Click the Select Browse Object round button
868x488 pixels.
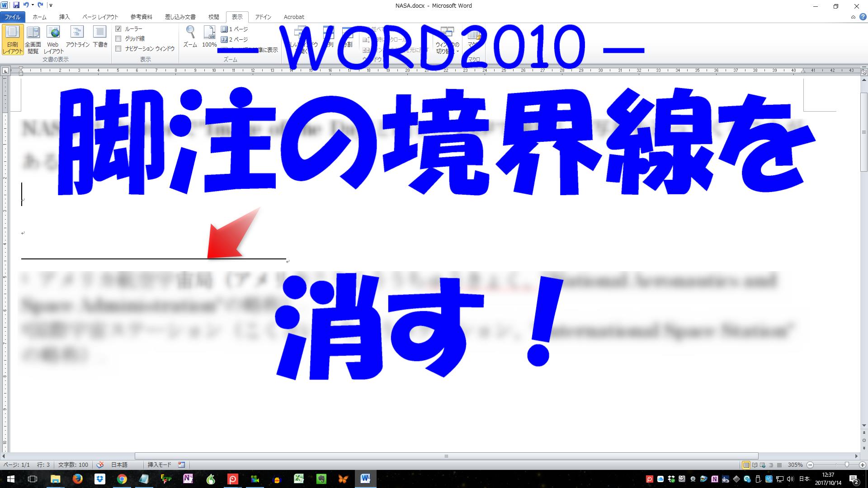864,440
